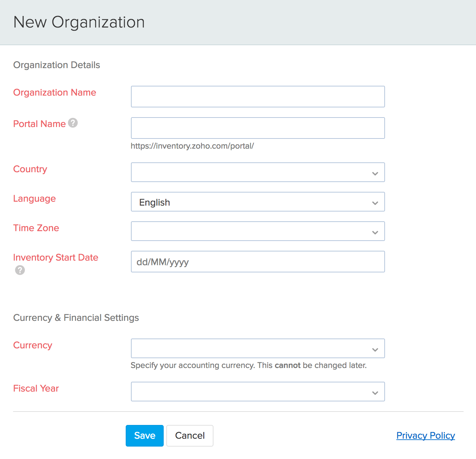Focus the Organization Name text field

coord(258,97)
